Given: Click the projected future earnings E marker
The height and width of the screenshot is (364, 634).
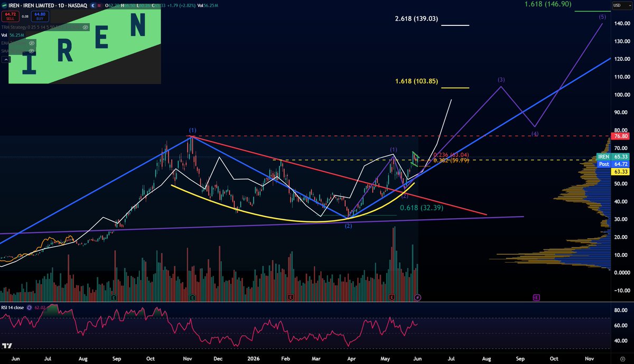Looking at the screenshot, I should [x=536, y=297].
